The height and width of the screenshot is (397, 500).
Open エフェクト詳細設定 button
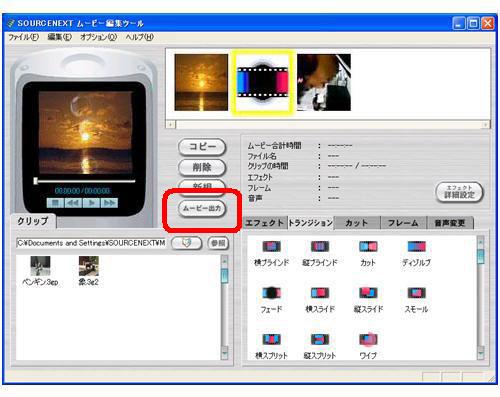pos(459,192)
